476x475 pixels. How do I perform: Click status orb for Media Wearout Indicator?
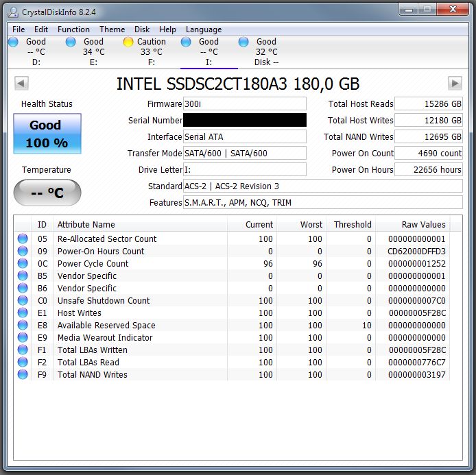pyautogui.click(x=23, y=337)
